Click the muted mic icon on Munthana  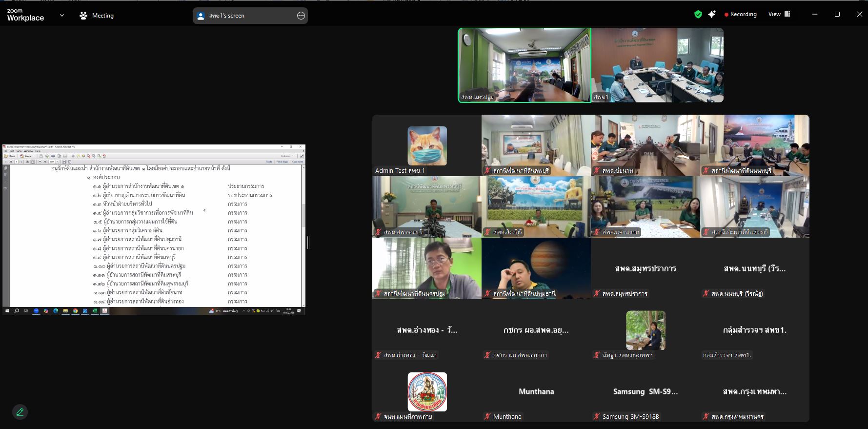(487, 416)
